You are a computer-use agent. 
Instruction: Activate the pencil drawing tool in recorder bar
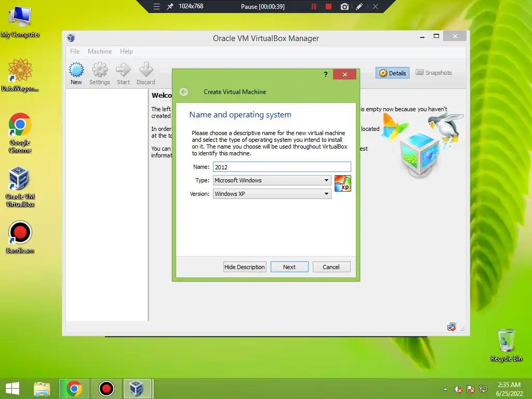click(360, 6)
